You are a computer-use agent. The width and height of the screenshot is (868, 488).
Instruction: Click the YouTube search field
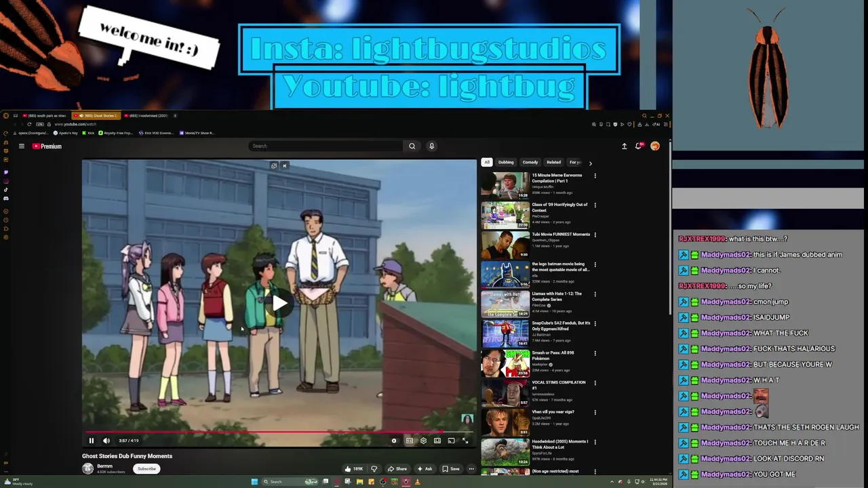[x=326, y=146]
